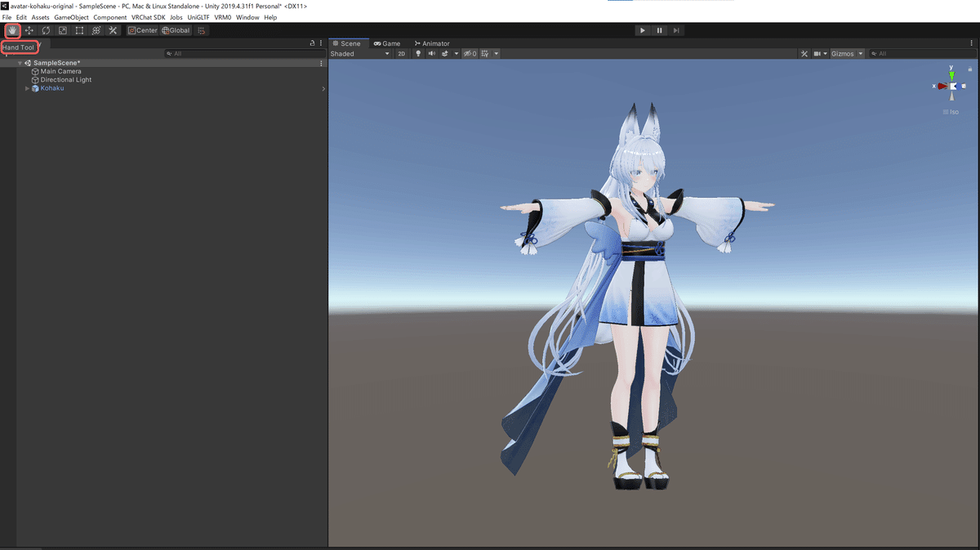Select the Rect tool

click(x=79, y=30)
